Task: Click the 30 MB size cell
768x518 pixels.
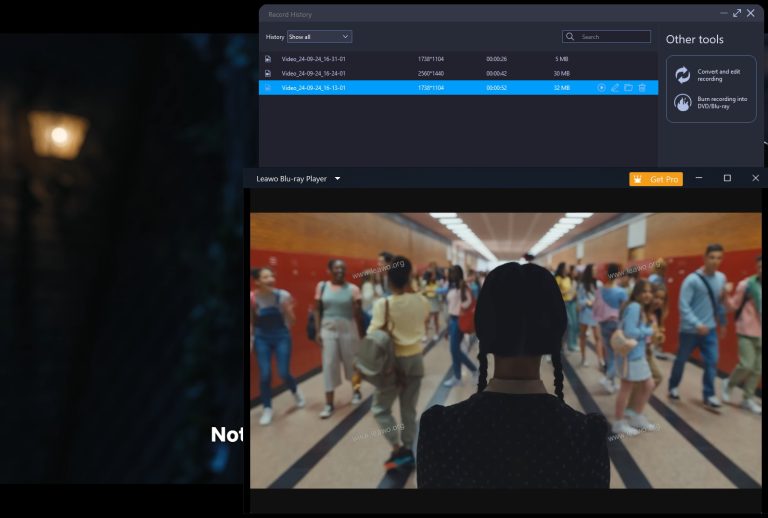Action: click(561, 73)
